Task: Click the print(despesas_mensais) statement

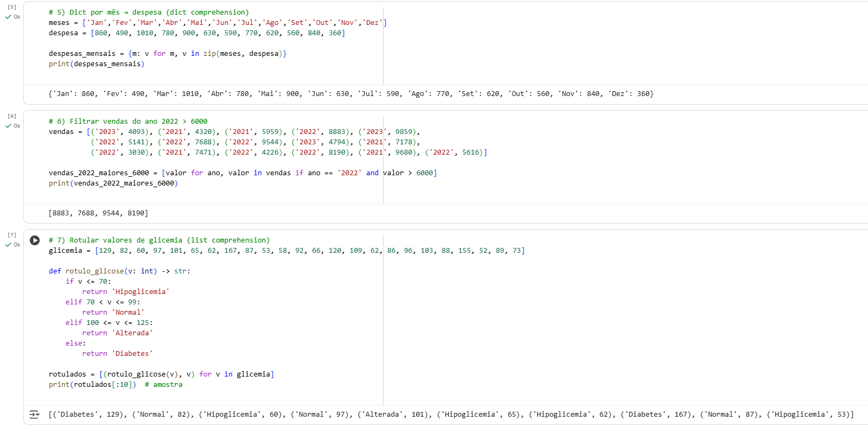Action: [x=97, y=64]
